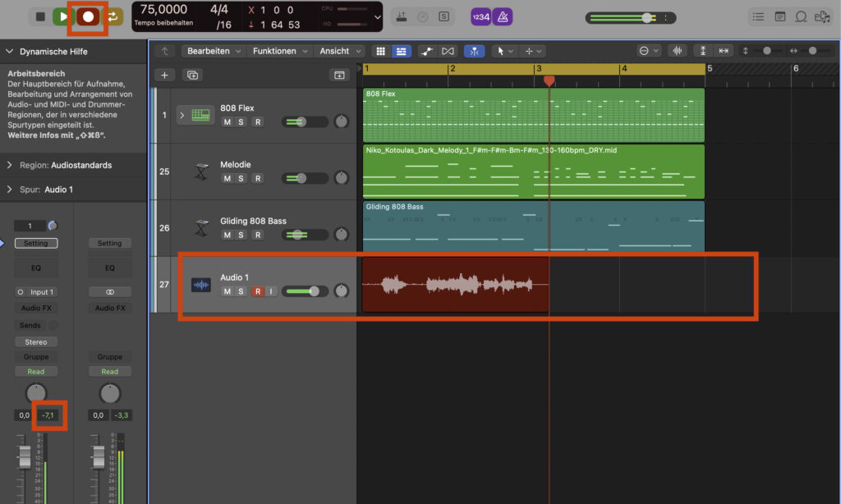841x504 pixels.
Task: Mute the Melodie track
Action: 227,179
